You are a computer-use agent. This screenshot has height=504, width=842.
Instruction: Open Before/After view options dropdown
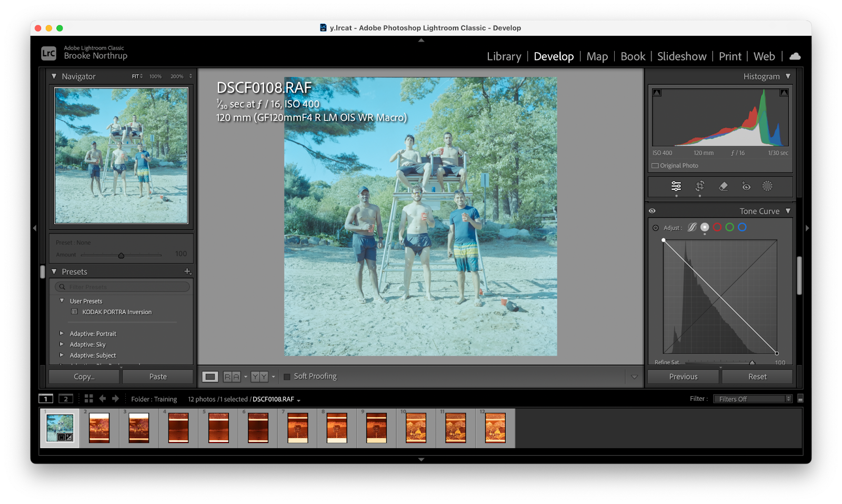[273, 377]
